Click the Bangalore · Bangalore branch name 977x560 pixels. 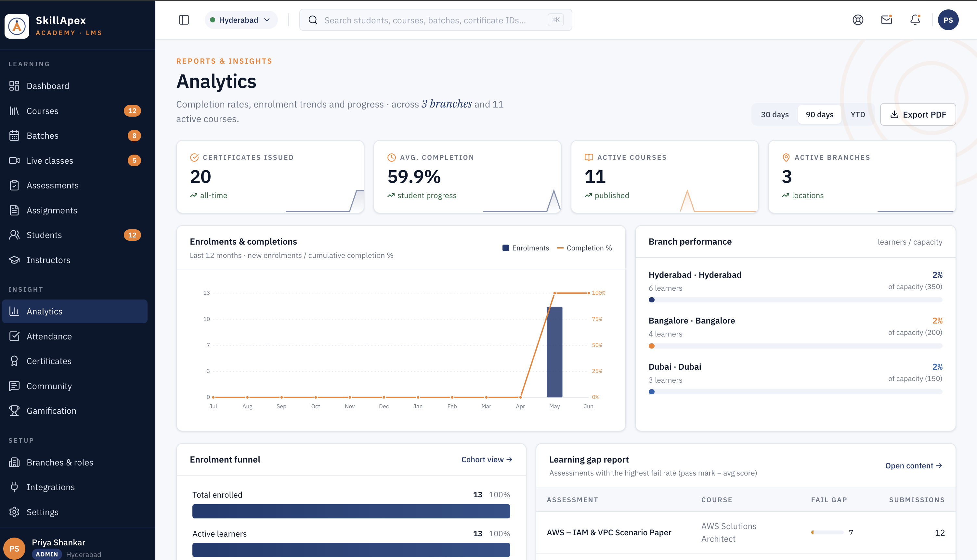pyautogui.click(x=692, y=321)
